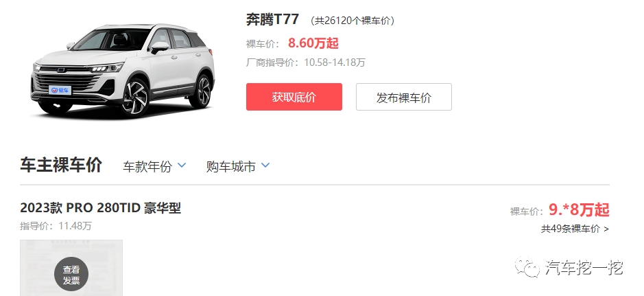Viewport: 644px width, 296px height.
Task: Open the 奔腾T77 model title
Action: 273,19
